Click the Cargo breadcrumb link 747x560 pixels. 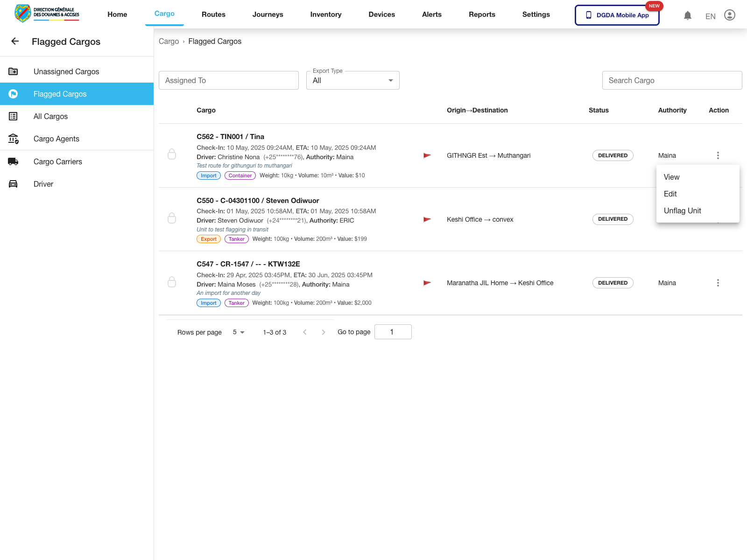click(169, 42)
